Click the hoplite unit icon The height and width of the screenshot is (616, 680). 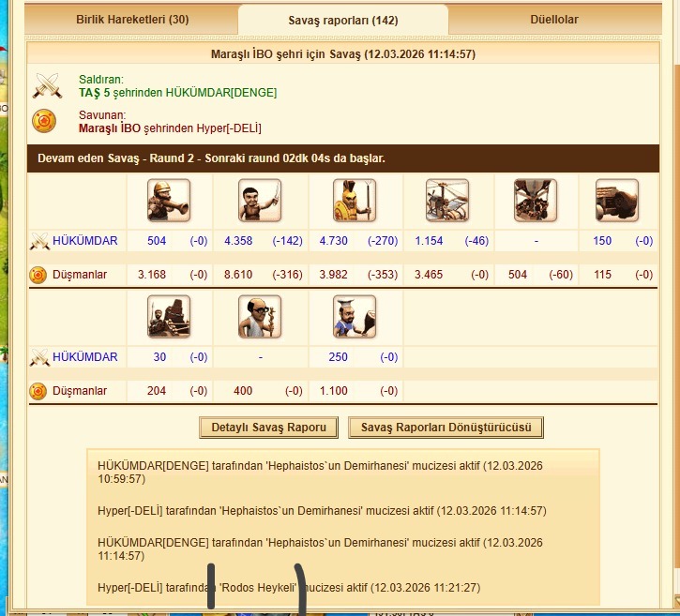pos(355,201)
